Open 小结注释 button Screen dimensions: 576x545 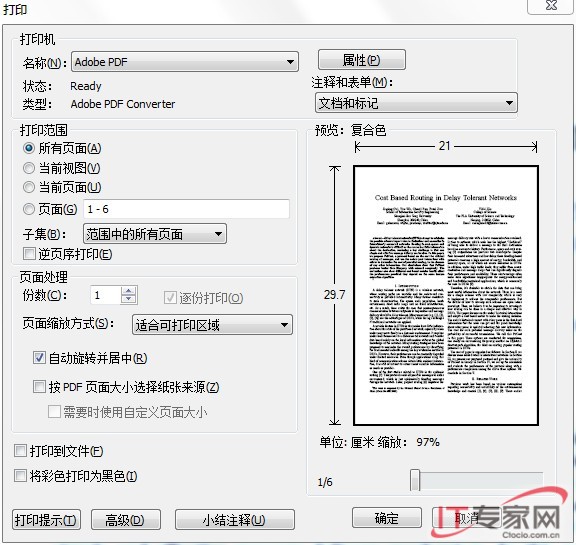[x=235, y=520]
